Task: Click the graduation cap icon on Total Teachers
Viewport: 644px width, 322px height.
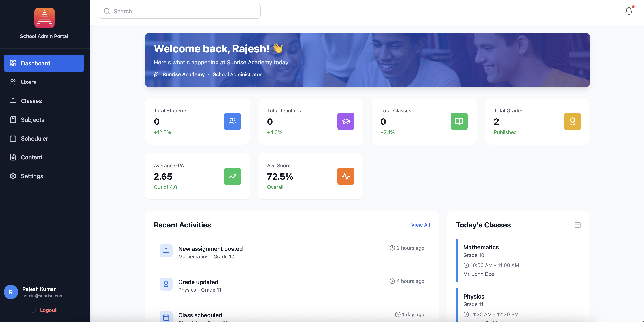Action: tap(346, 121)
